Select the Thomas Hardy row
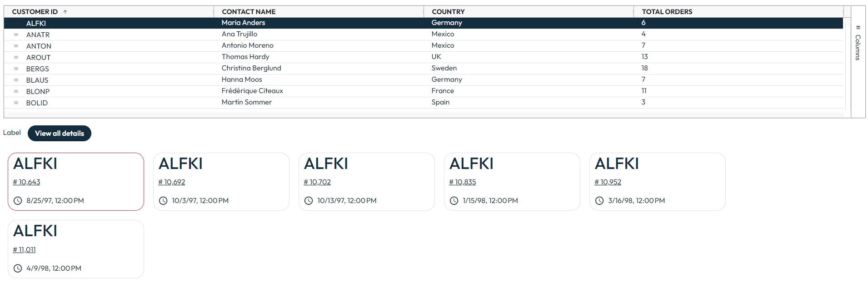868x283 pixels. click(424, 57)
